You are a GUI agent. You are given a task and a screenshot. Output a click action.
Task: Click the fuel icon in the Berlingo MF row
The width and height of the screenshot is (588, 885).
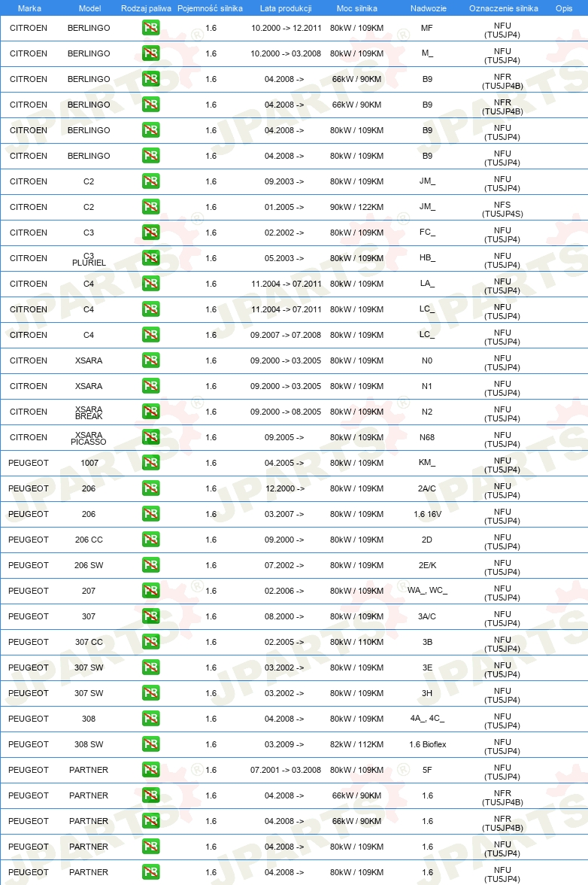pyautogui.click(x=150, y=28)
